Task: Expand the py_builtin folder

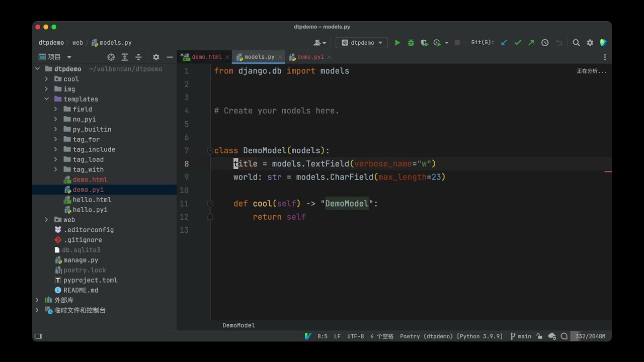Action: [56, 129]
